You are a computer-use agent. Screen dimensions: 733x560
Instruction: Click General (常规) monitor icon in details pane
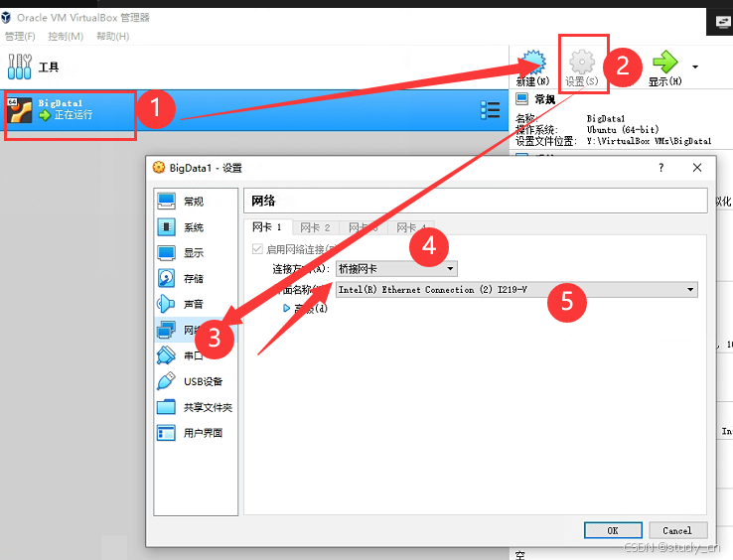pyautogui.click(x=521, y=98)
